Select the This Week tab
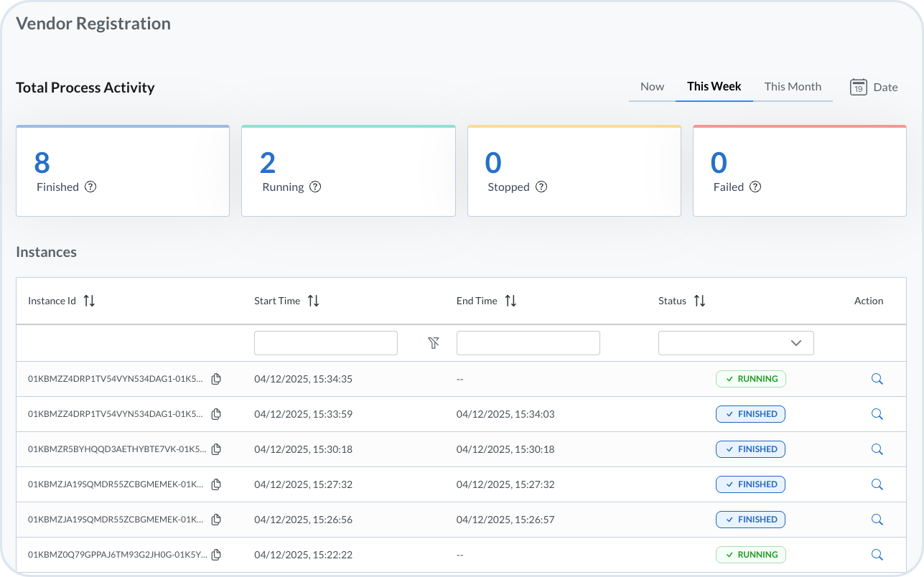Image resolution: width=924 pixels, height=577 pixels. pyautogui.click(x=714, y=87)
